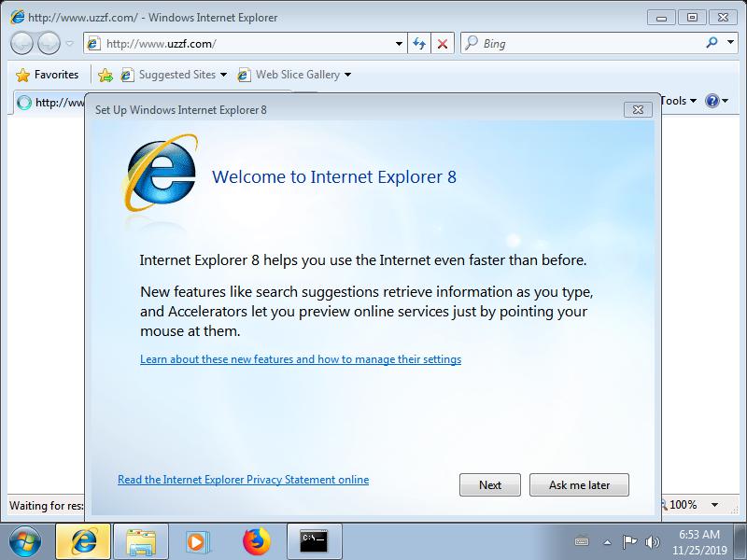The image size is (747, 560).
Task: Open Firefox from the taskbar
Action: 256,542
